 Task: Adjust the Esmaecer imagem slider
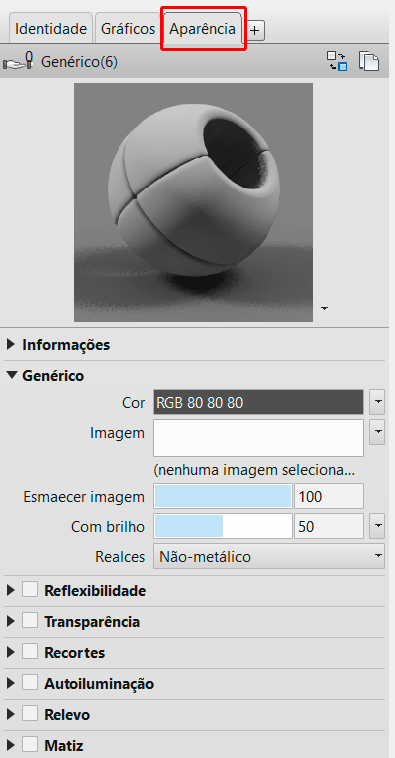tap(223, 496)
